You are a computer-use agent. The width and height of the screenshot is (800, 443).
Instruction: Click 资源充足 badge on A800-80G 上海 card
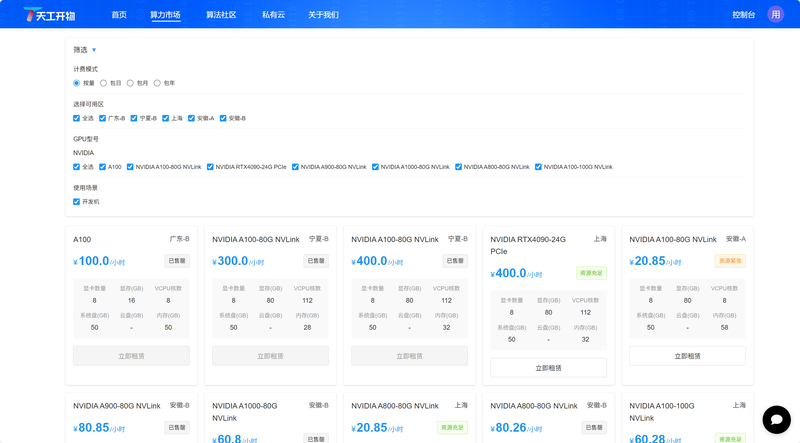point(452,427)
